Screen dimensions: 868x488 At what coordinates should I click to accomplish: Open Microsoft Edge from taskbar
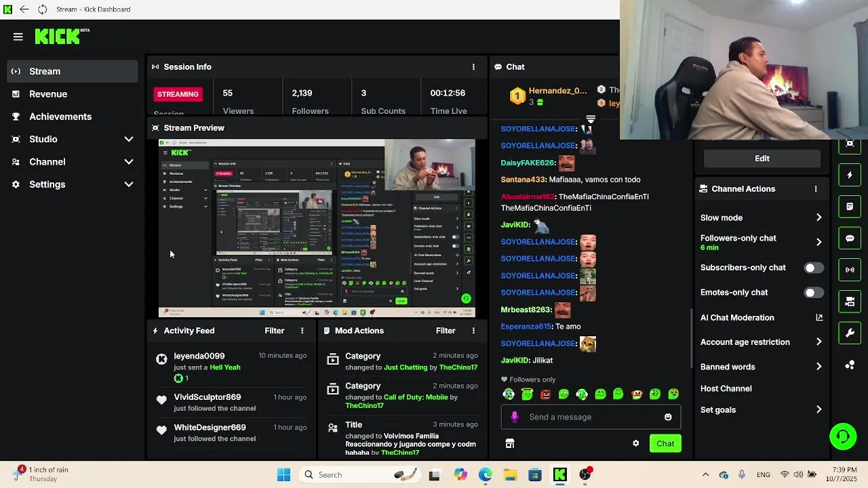tap(486, 474)
